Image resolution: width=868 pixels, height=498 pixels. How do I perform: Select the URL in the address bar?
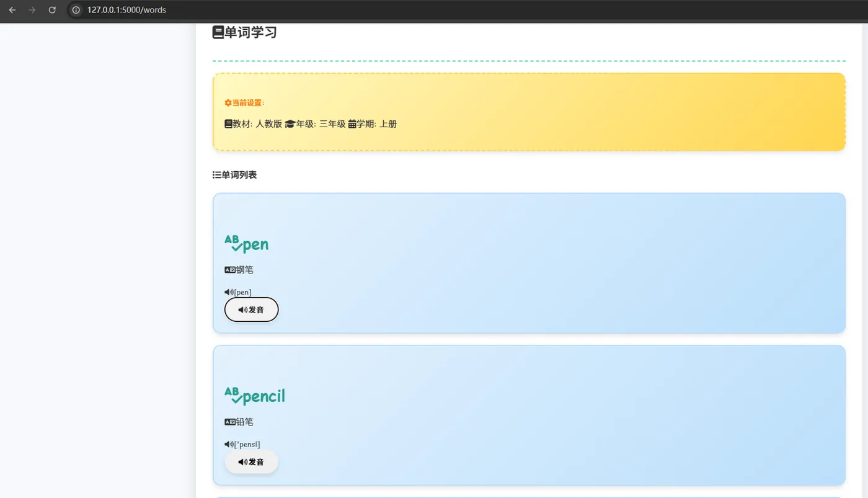click(126, 10)
